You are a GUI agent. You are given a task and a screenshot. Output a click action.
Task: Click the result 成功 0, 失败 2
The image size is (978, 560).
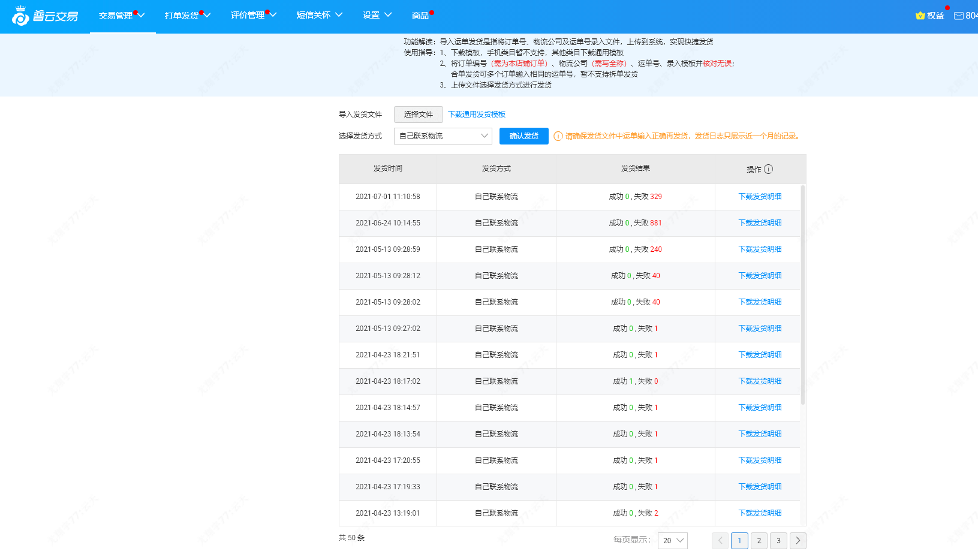coord(636,513)
